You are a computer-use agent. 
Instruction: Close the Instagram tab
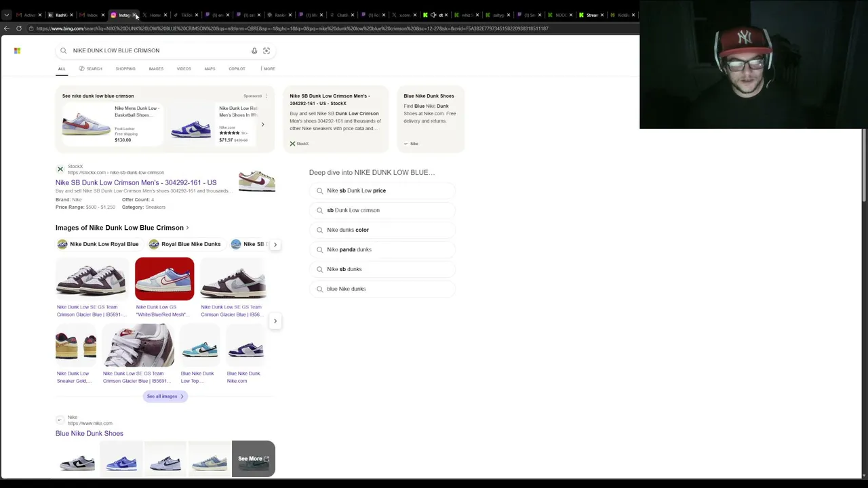135,15
